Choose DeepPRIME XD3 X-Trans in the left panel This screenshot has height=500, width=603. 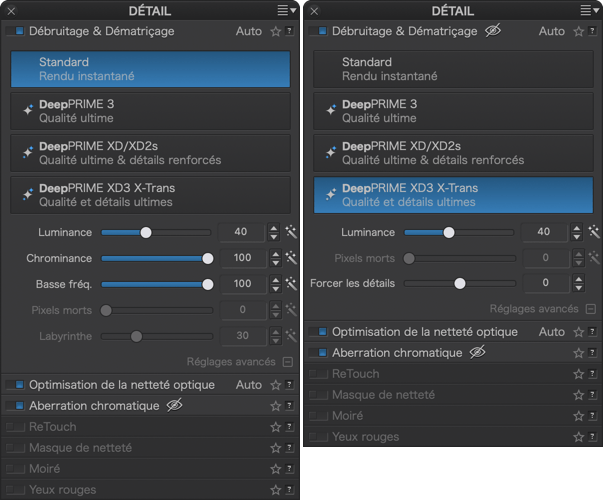pos(150,195)
